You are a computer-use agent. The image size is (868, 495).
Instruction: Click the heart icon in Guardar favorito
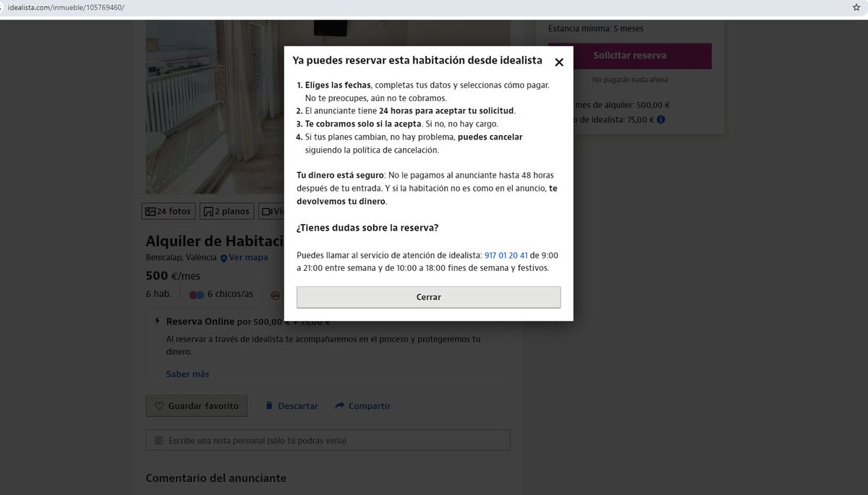(159, 406)
